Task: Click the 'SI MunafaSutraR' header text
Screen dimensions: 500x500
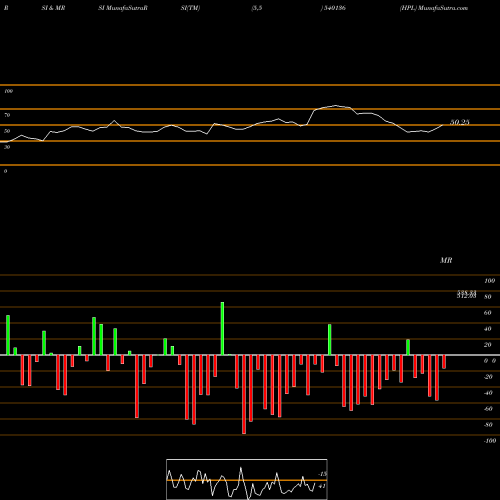Action: click(123, 8)
